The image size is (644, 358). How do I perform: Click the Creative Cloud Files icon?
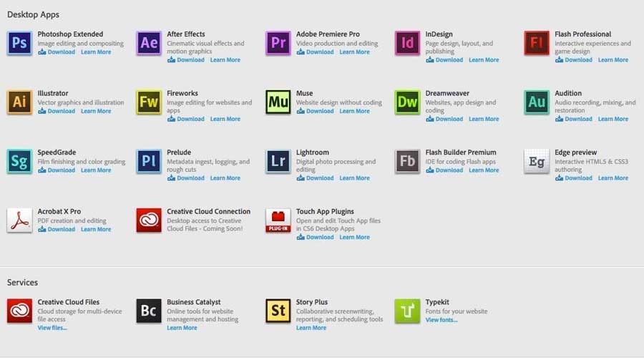[19, 311]
